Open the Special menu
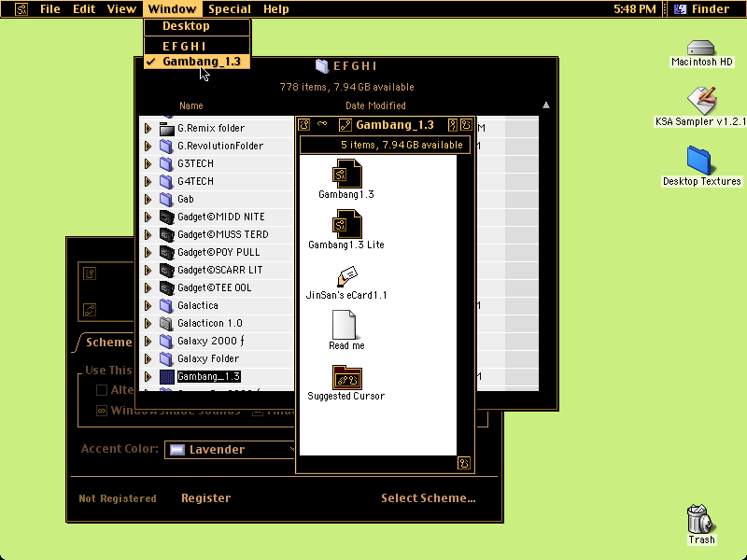This screenshot has height=560, width=747. [x=230, y=9]
